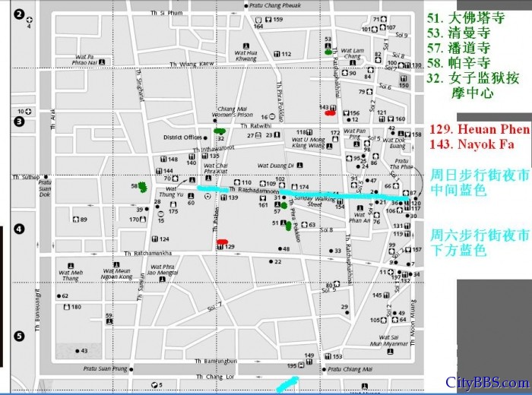
Task: Click the hospital cross icon numbered 10
Action: click(x=28, y=111)
